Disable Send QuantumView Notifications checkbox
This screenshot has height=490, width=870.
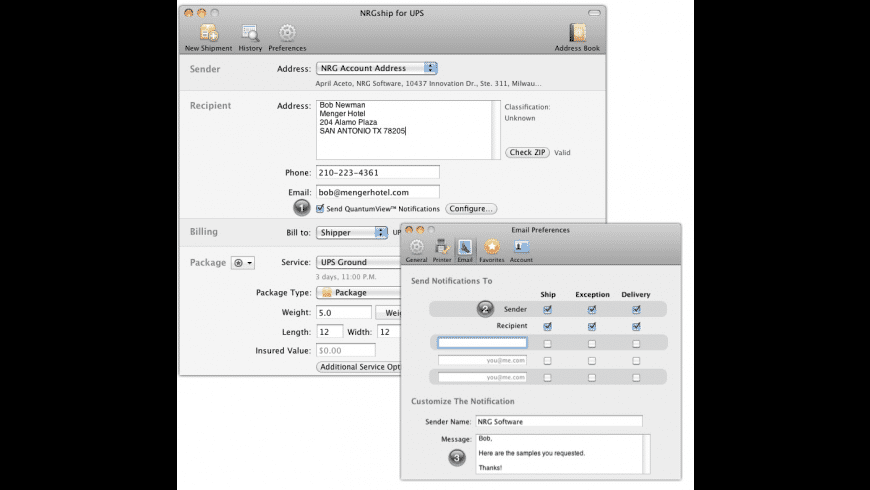320,209
